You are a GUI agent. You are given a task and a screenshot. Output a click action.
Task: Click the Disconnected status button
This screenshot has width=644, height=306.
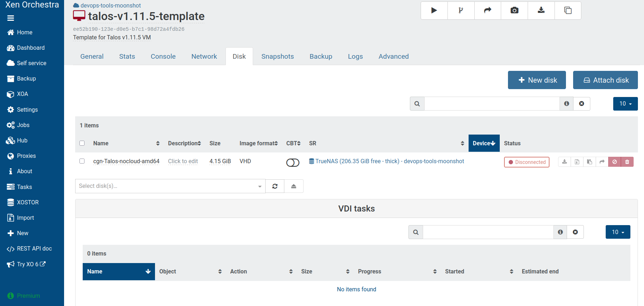(x=527, y=162)
